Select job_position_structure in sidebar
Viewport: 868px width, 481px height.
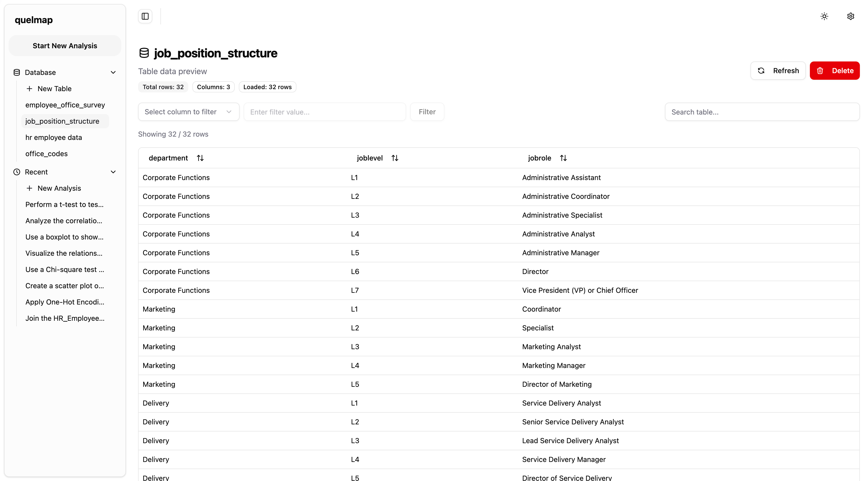[x=65, y=121]
